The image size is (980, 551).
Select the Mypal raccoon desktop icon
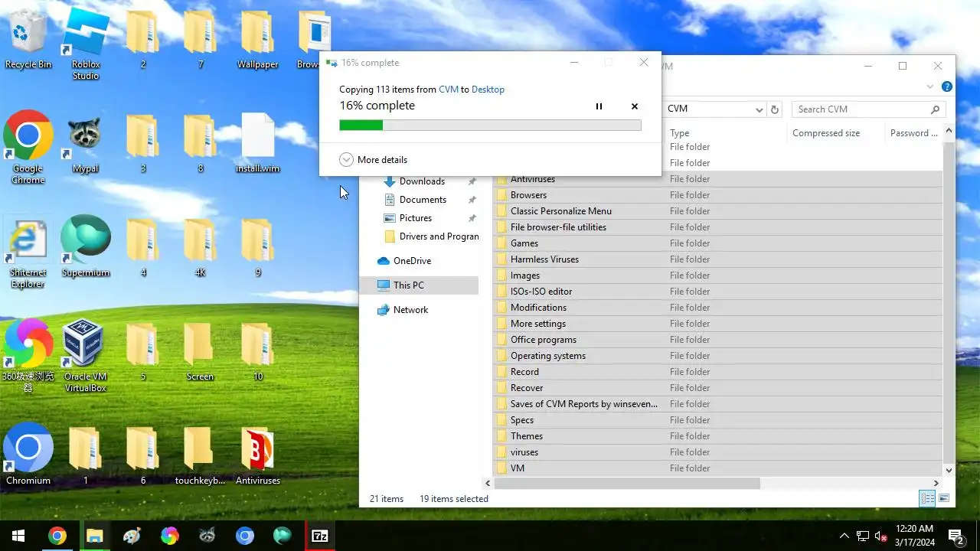(x=86, y=143)
